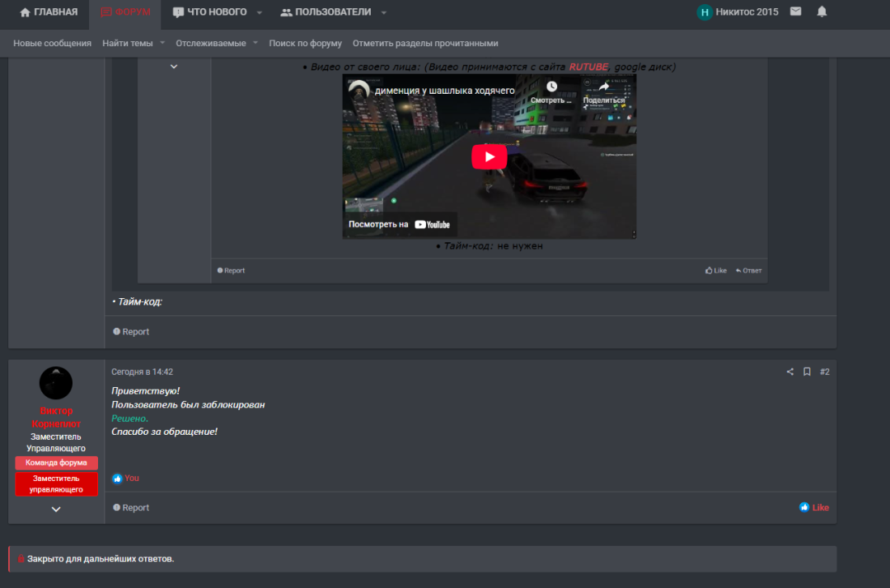Report Виктор Корнеплот's reply post

pyautogui.click(x=131, y=508)
